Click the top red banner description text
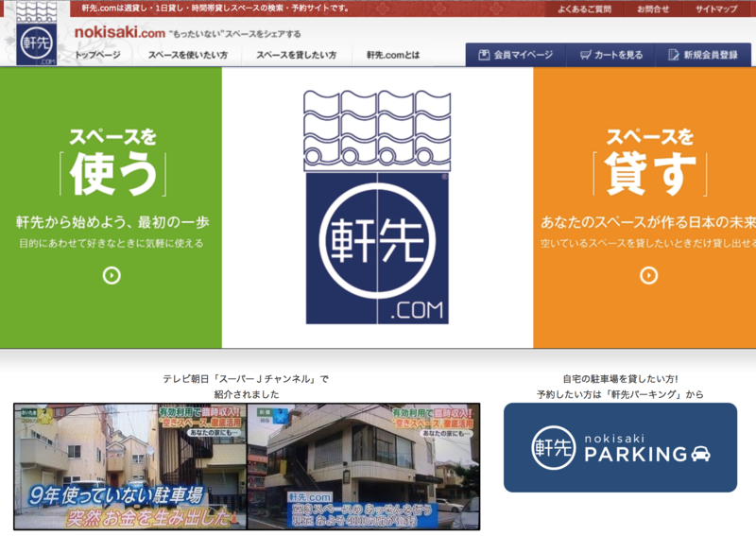The width and height of the screenshot is (756, 536). [215, 9]
